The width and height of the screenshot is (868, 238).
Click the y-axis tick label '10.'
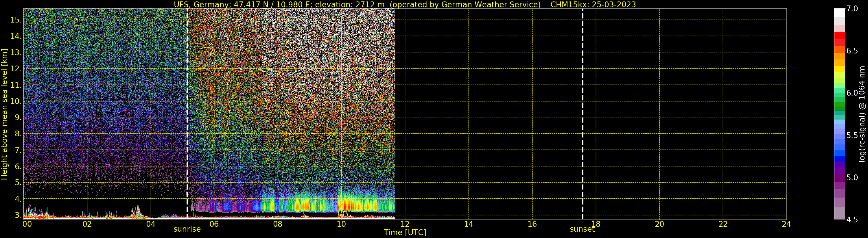(x=16, y=101)
